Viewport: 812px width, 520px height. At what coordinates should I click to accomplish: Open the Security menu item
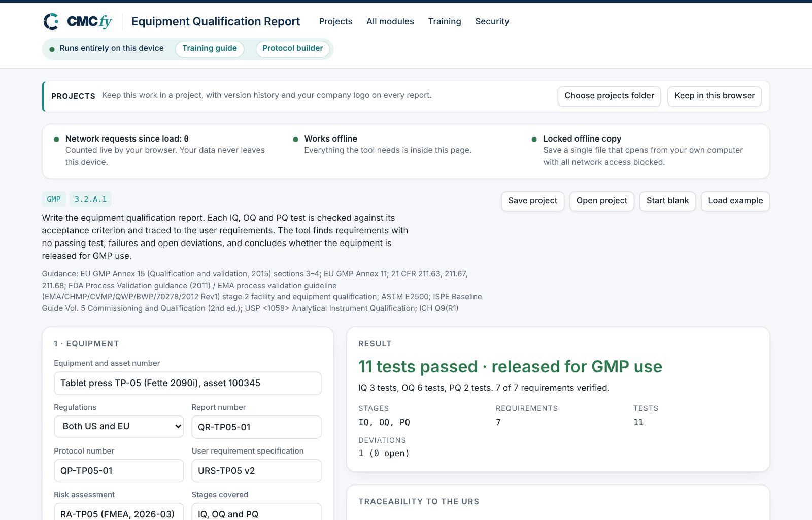click(492, 21)
